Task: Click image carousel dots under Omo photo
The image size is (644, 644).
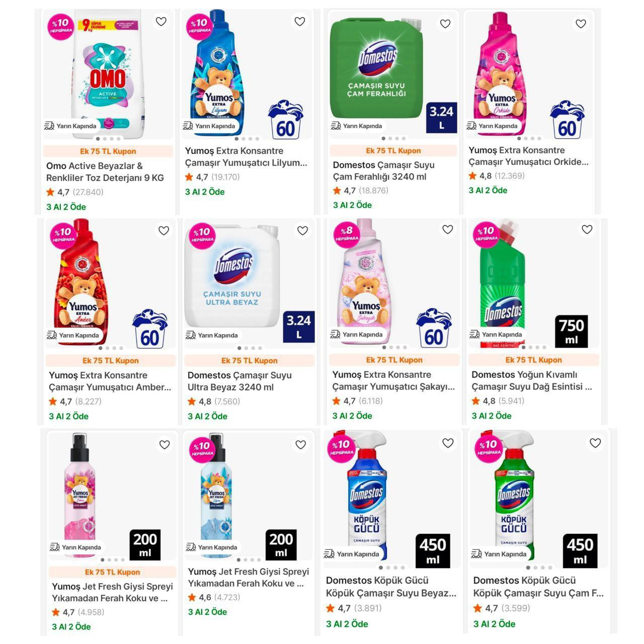Action: point(108,139)
